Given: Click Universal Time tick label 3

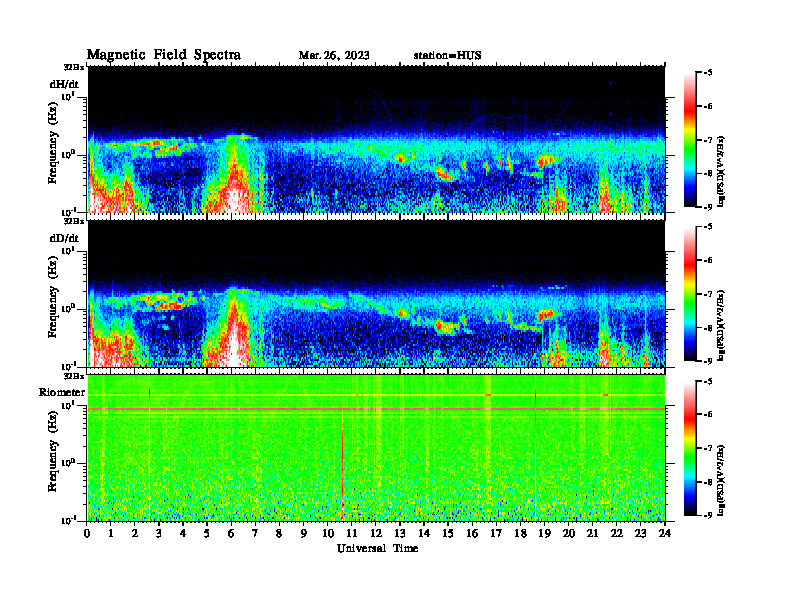Looking at the screenshot, I should pos(159,534).
